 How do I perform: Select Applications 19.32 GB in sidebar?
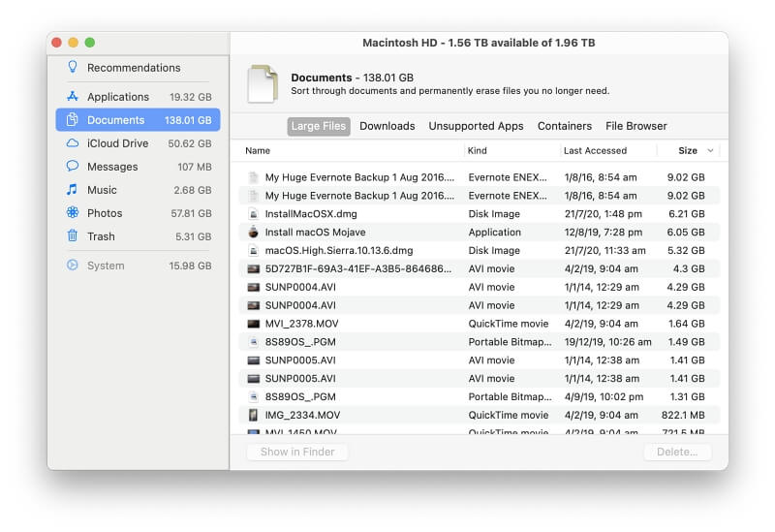click(138, 96)
